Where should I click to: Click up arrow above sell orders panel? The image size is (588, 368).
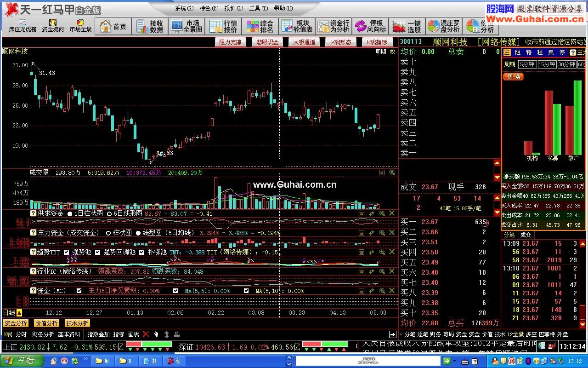tap(497, 163)
